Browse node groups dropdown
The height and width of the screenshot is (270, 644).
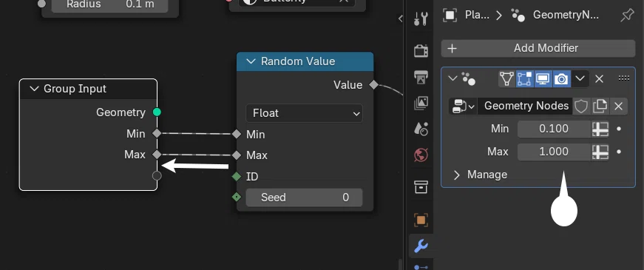464,107
